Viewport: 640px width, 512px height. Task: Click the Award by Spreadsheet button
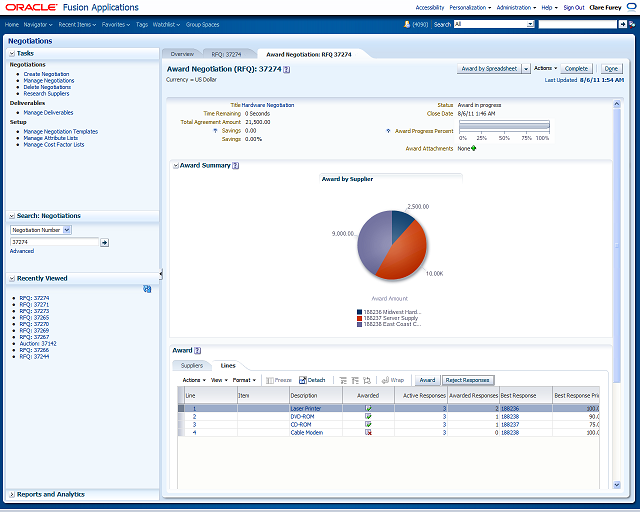click(x=489, y=69)
